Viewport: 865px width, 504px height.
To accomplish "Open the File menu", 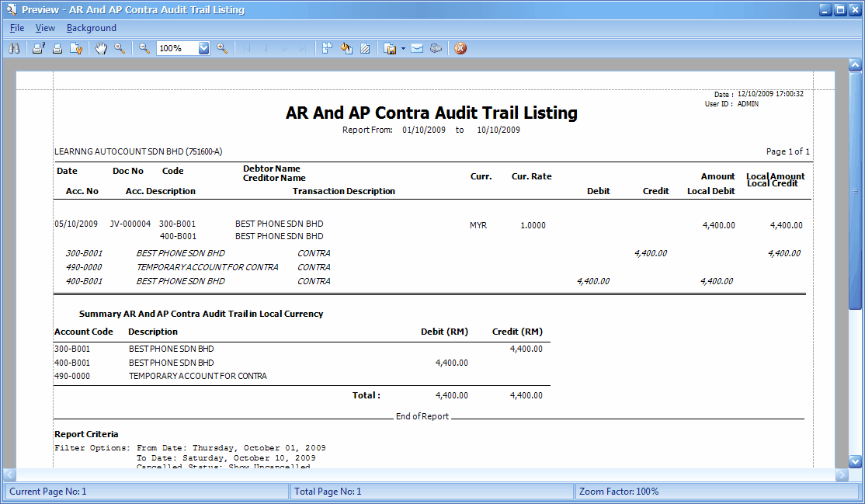I will point(16,27).
